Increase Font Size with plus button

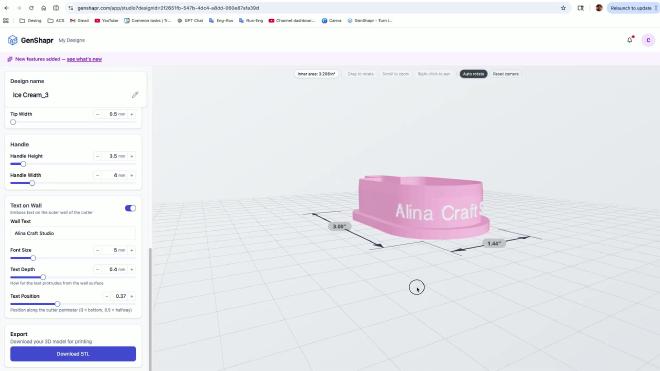click(132, 250)
